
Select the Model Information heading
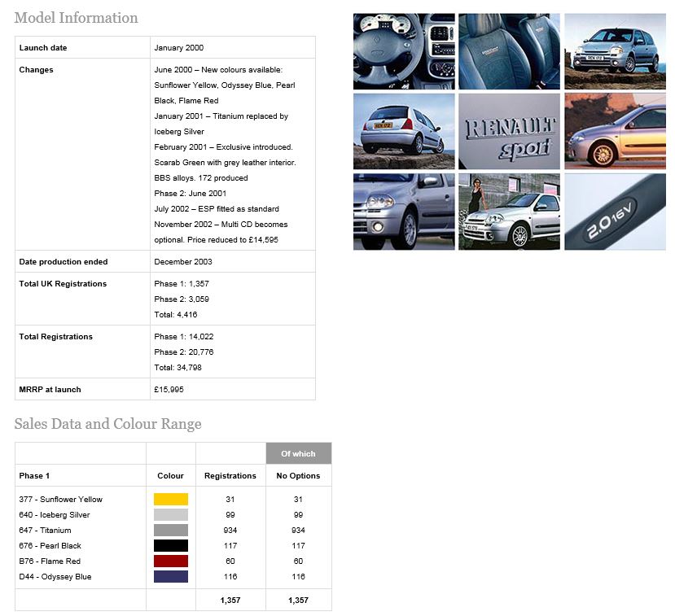[77, 18]
